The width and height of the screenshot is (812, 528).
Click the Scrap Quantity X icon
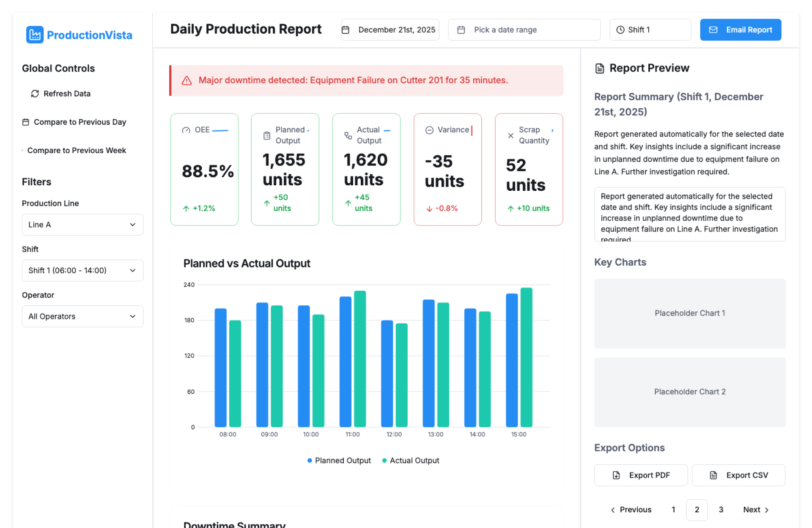tap(510, 135)
